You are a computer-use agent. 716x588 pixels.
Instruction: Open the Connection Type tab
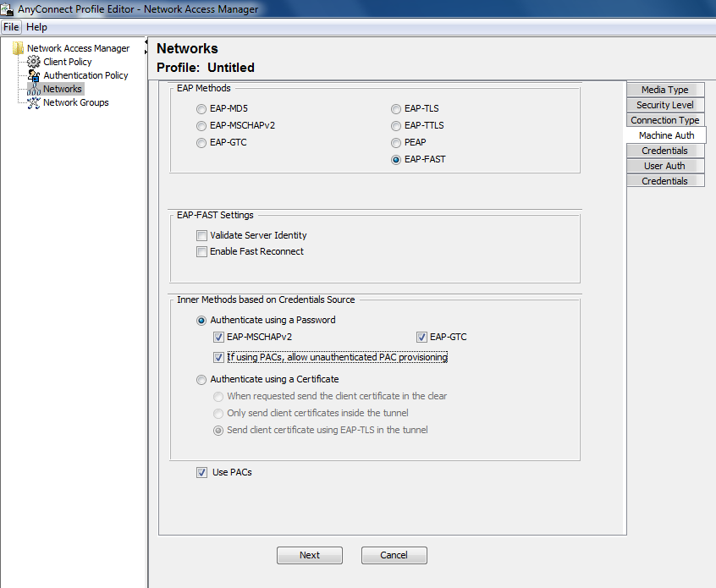(665, 120)
